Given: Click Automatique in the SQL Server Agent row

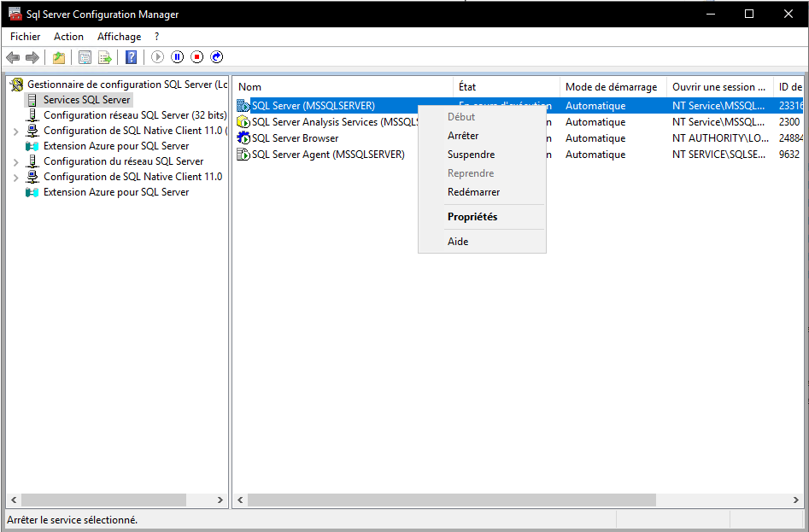Looking at the screenshot, I should (x=595, y=155).
